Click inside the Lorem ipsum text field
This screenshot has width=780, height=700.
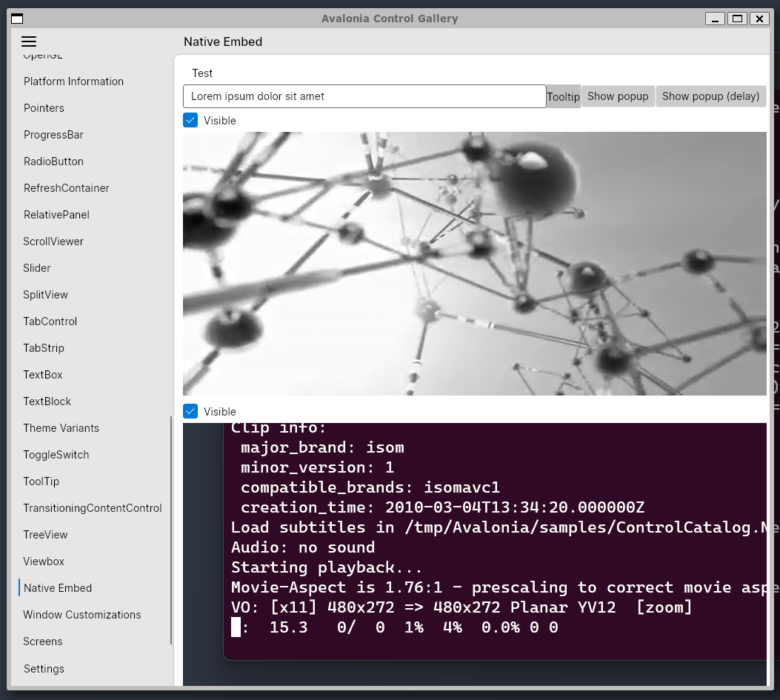tap(364, 96)
